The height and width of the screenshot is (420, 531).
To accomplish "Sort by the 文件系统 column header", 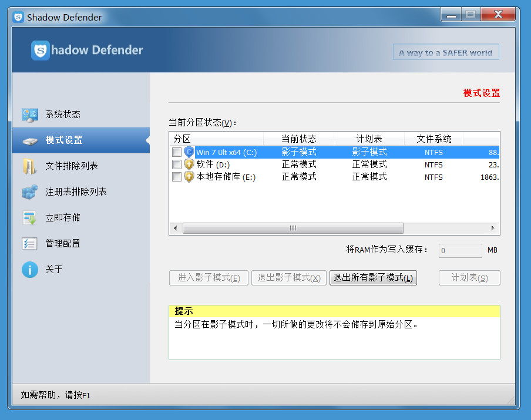I will (434, 139).
